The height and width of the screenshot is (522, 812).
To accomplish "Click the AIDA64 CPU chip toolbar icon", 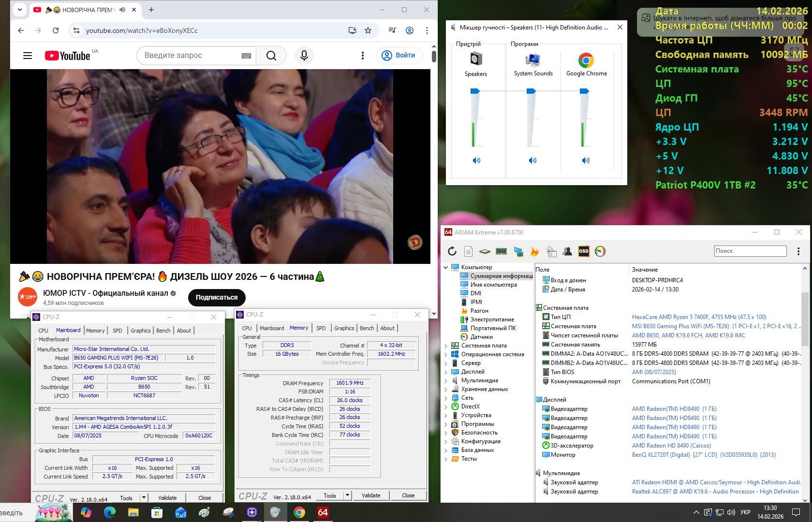I will click(x=485, y=251).
